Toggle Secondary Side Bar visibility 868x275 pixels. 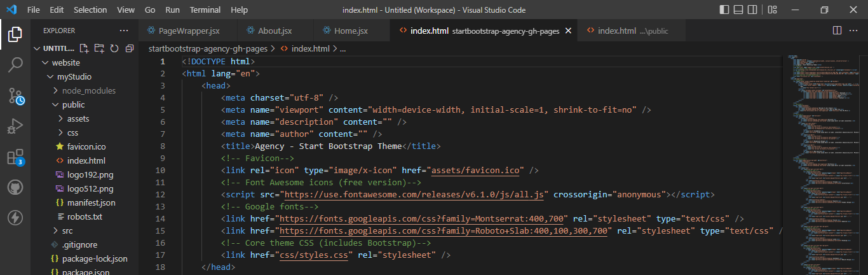754,10
